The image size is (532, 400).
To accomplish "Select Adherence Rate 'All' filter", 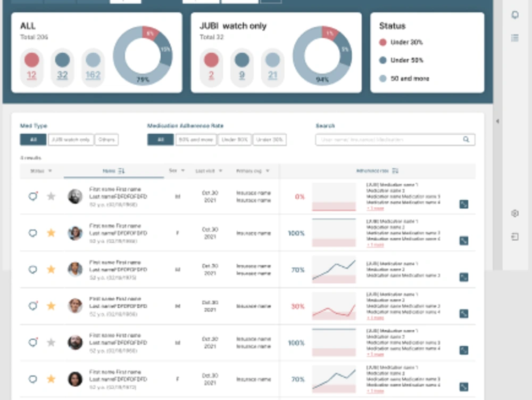I will (161, 140).
